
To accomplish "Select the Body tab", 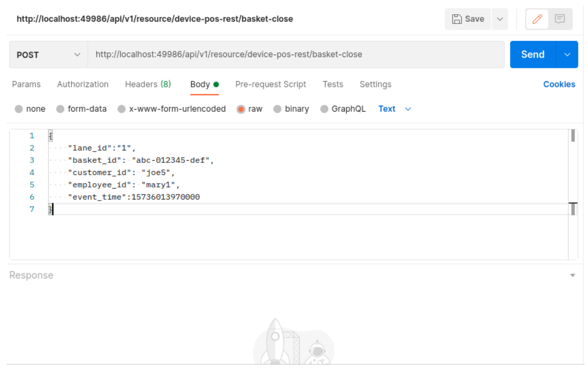I will click(204, 84).
